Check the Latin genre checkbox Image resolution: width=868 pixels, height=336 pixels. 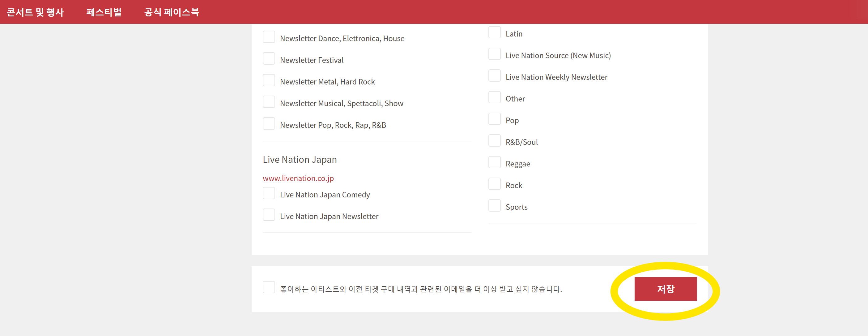pyautogui.click(x=494, y=33)
